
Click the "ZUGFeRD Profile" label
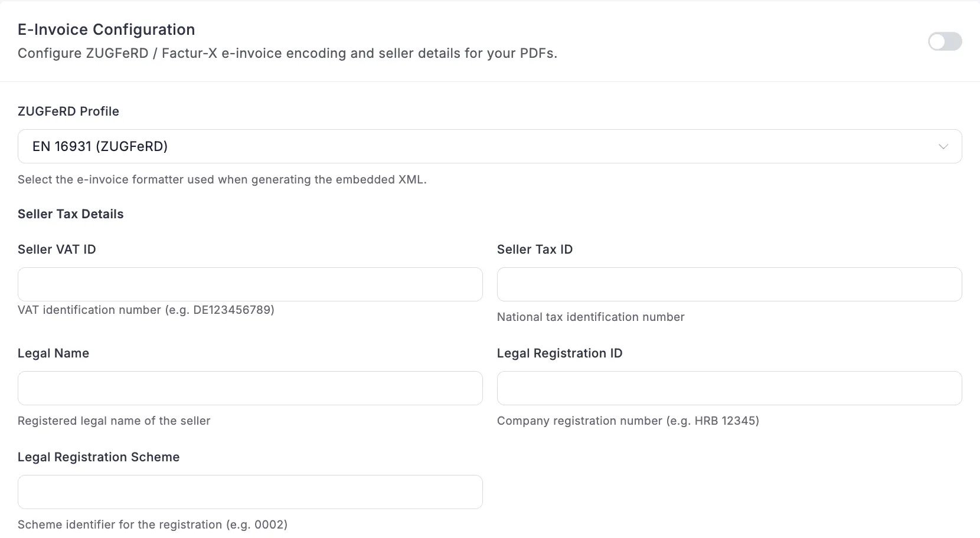tap(68, 111)
